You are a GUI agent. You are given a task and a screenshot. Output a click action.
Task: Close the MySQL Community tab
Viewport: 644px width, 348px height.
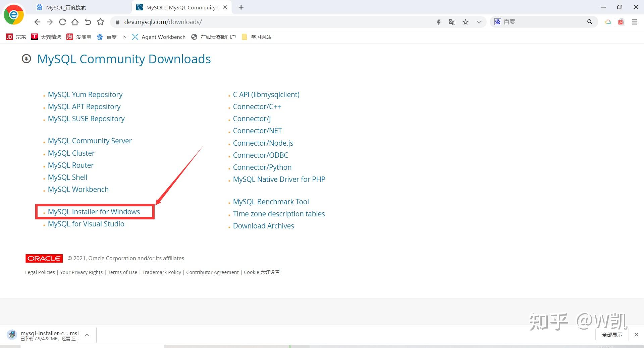pyautogui.click(x=225, y=7)
